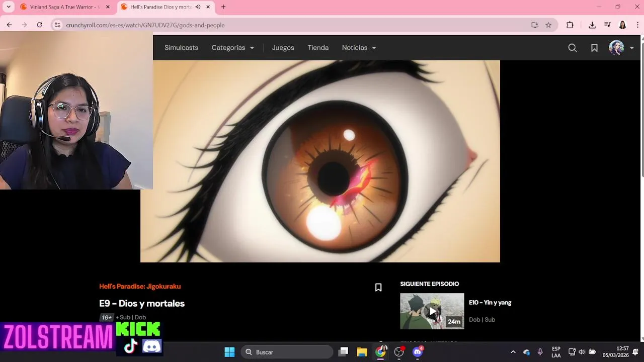Open the Windows Start button
This screenshot has width=644, height=362.
tap(229, 352)
